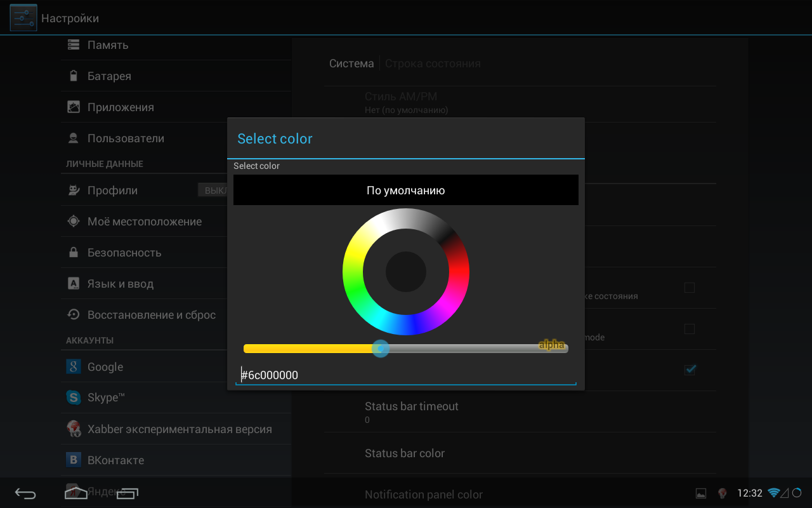Click the alpha slider's blue thumb
The height and width of the screenshot is (508, 812).
click(x=381, y=348)
